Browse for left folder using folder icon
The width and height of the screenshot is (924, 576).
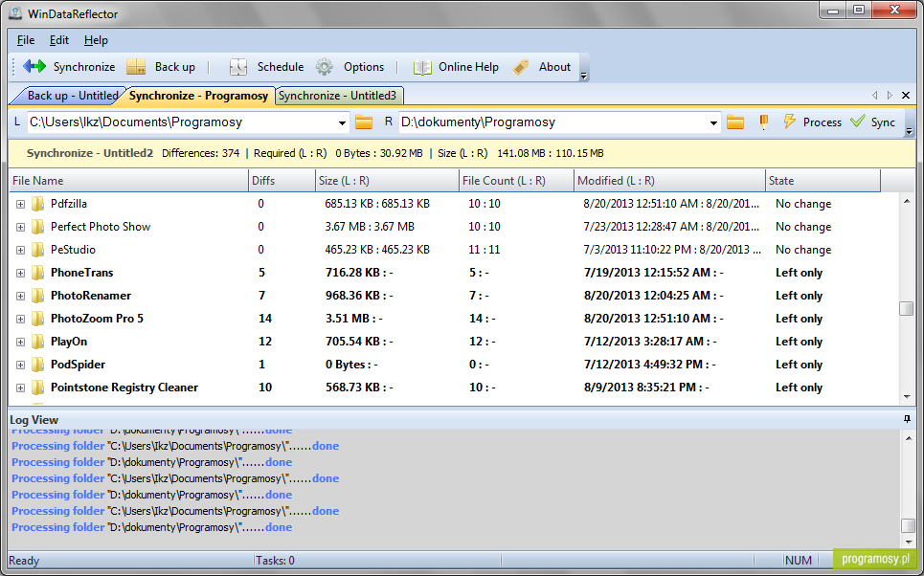pos(364,122)
